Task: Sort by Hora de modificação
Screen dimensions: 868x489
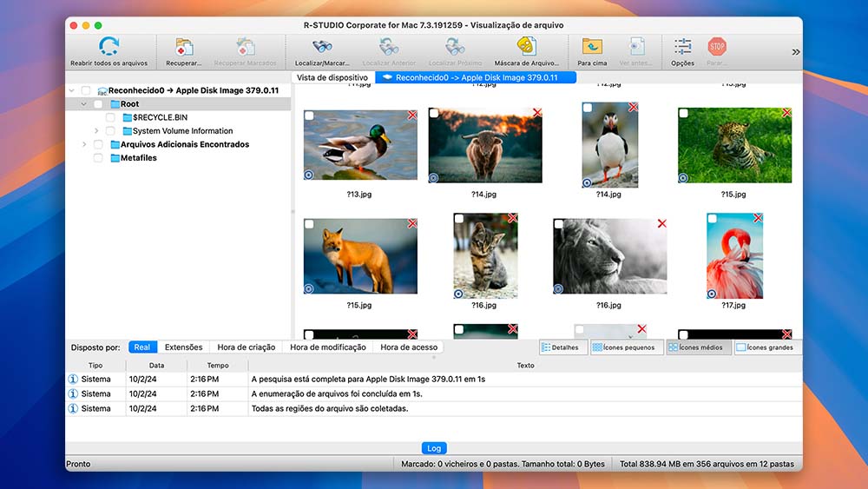Action: (x=328, y=347)
